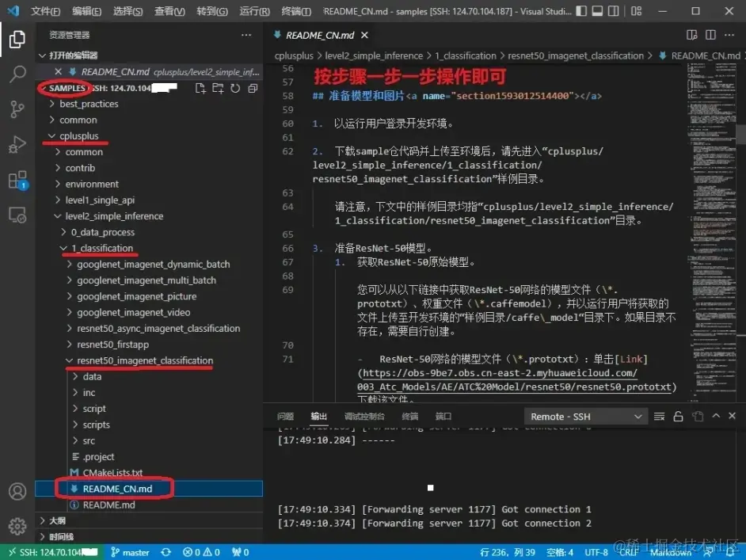Open editor more actions ellipsis
This screenshot has width=746, height=560.
click(x=729, y=35)
